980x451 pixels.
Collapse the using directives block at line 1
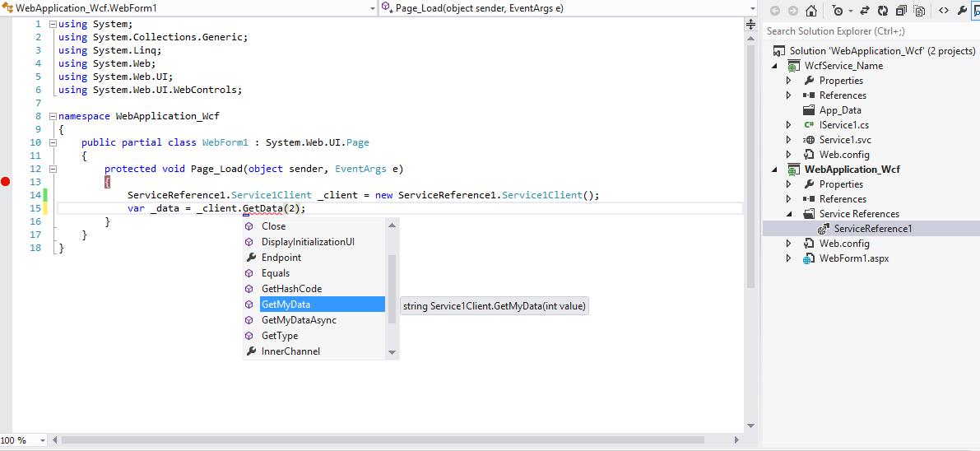point(53,25)
